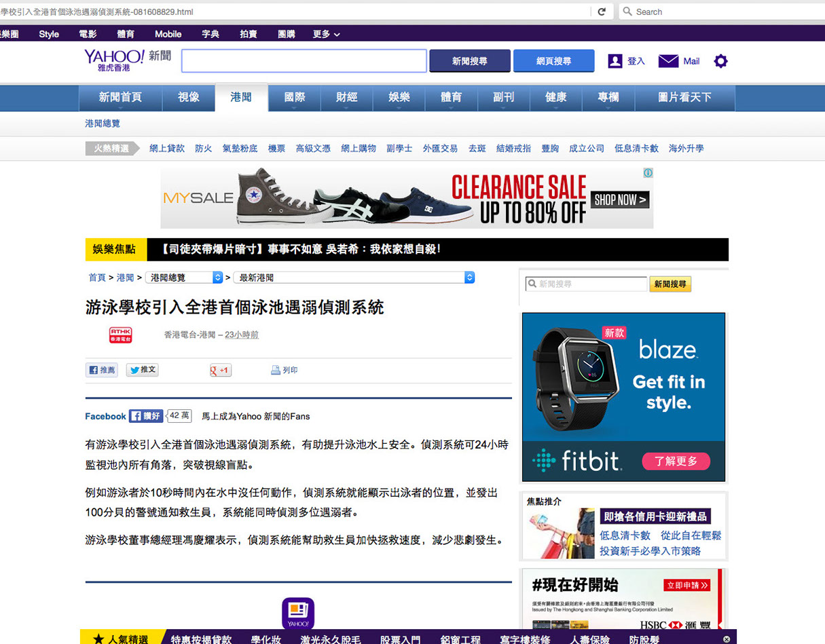Viewport: 825px width, 644px height.
Task: Click the Yahoo news app icon
Action: point(298,613)
